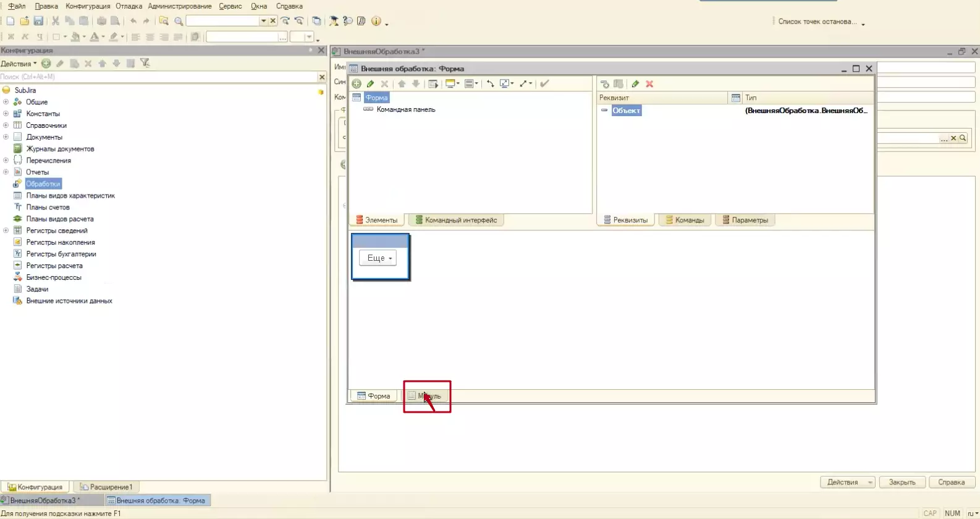Click the Справка button at bottom right
The width and height of the screenshot is (980, 519).
(x=951, y=482)
